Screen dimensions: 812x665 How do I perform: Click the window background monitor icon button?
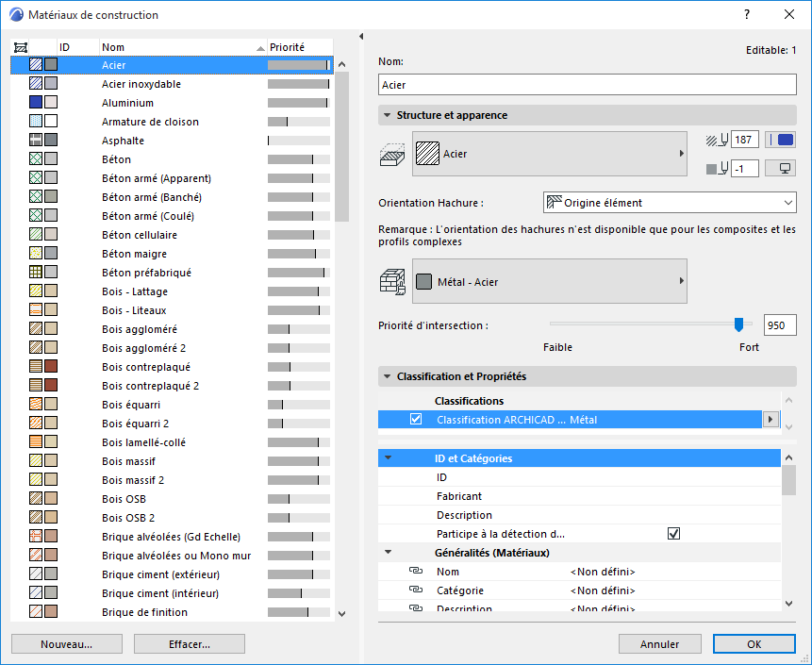781,168
